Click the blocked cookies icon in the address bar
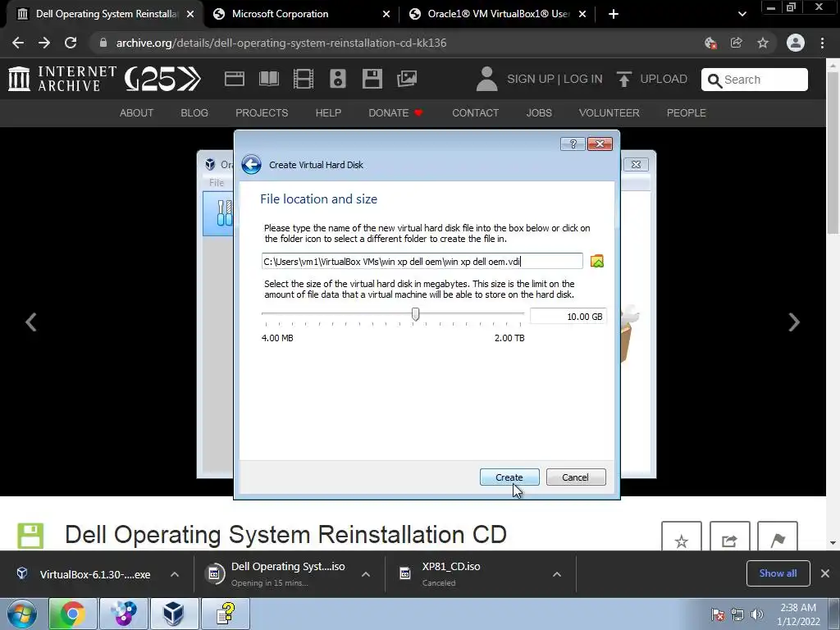This screenshot has height=630, width=840. [x=710, y=43]
